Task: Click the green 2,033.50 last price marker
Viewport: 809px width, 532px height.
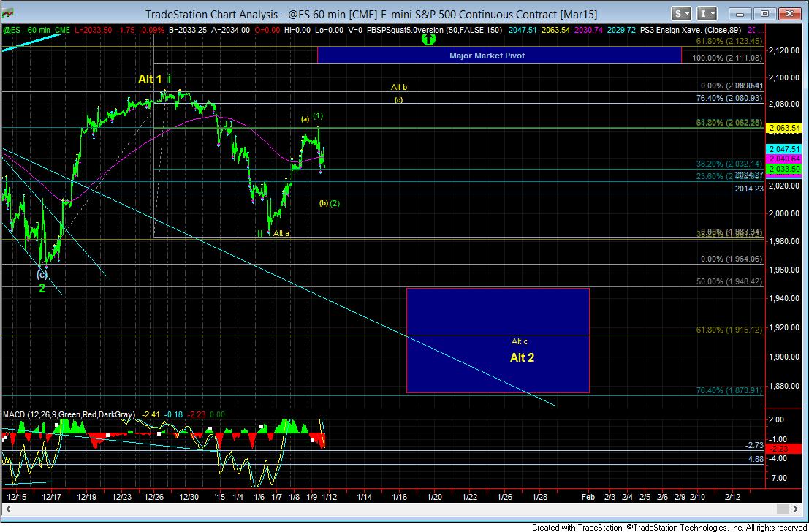Action: (x=784, y=170)
